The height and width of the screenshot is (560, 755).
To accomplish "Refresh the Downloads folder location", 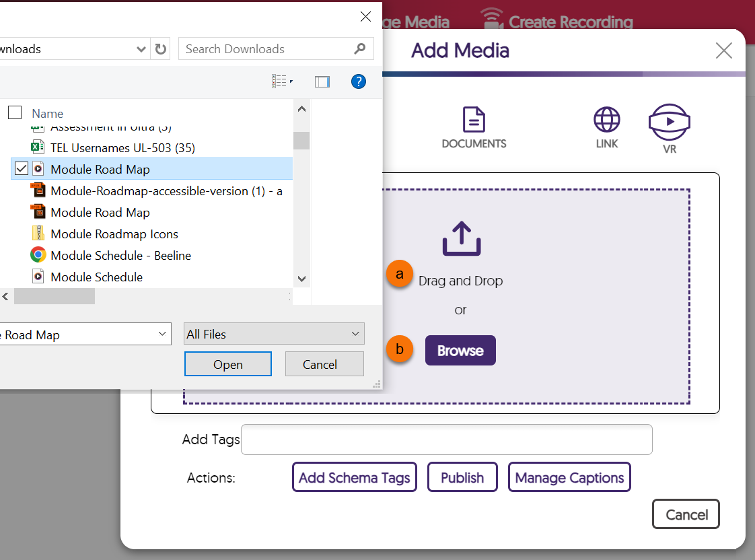I will coord(160,49).
